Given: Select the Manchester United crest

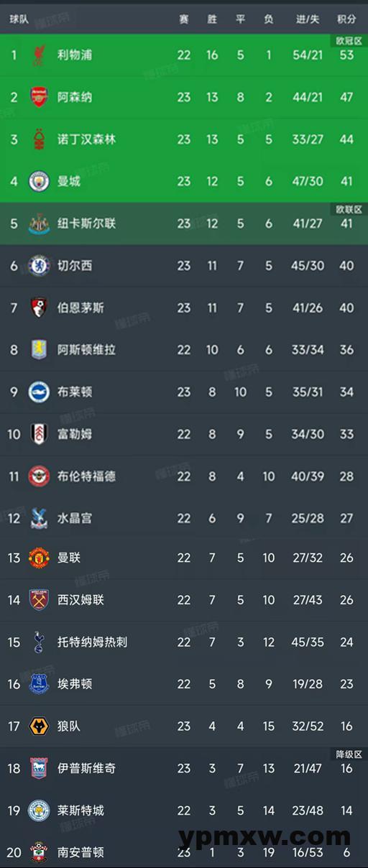Looking at the screenshot, I should (x=39, y=558).
